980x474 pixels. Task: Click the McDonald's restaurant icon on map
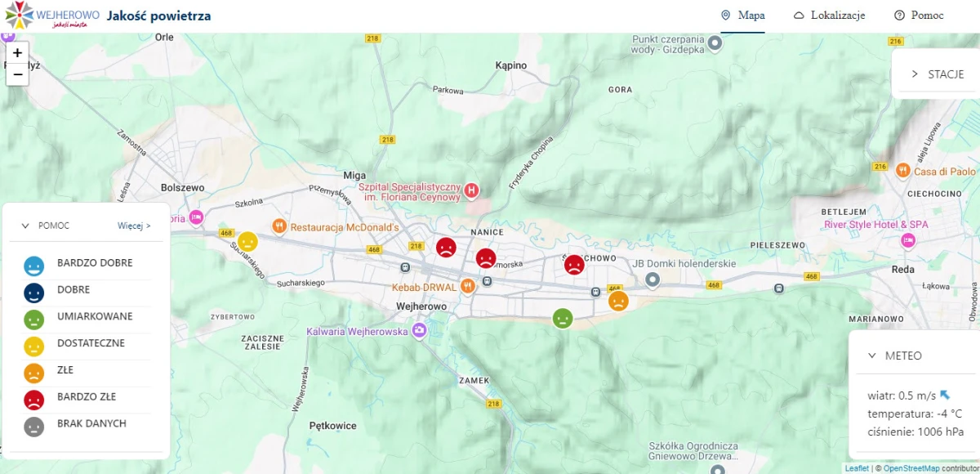[x=279, y=226]
